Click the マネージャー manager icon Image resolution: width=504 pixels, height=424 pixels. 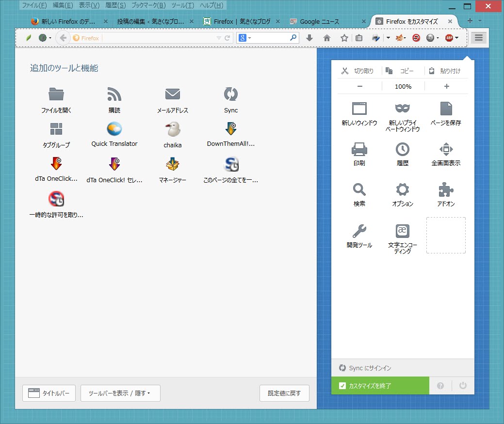pos(173,164)
